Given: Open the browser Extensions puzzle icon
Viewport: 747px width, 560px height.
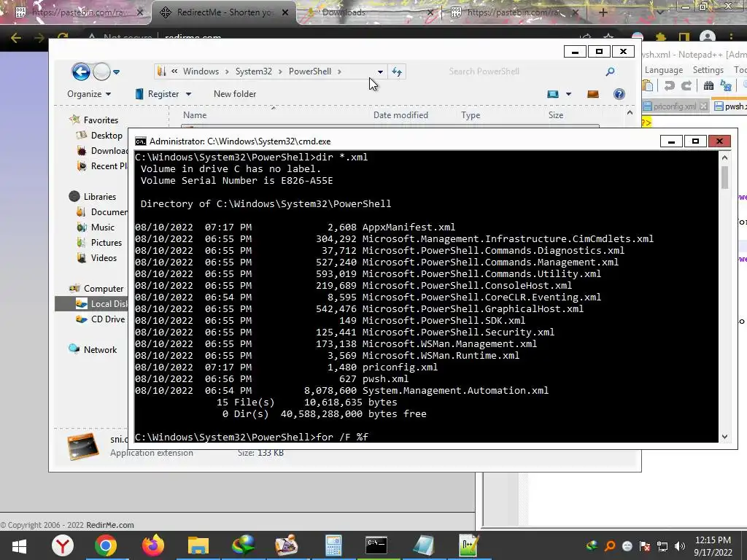Looking at the screenshot, I should [661, 37].
